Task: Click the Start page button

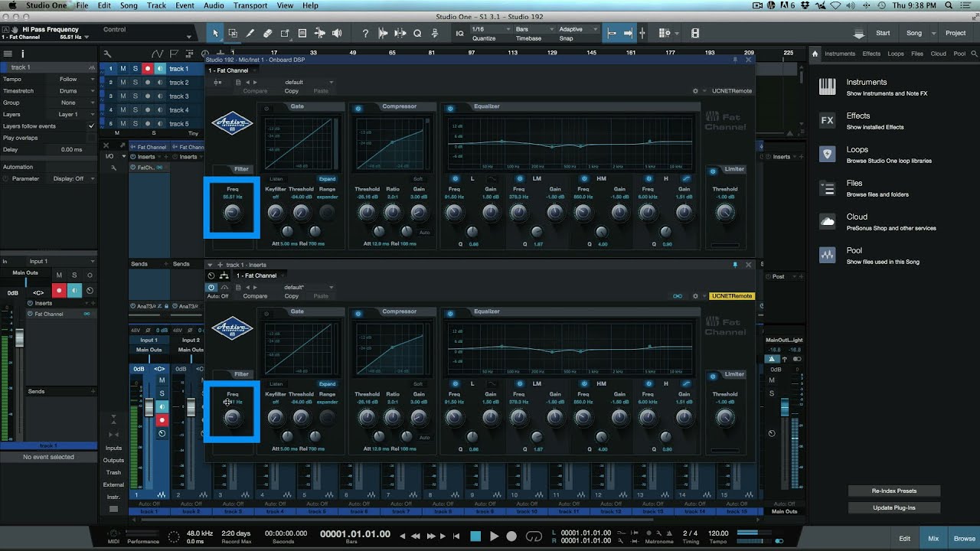Action: click(883, 33)
